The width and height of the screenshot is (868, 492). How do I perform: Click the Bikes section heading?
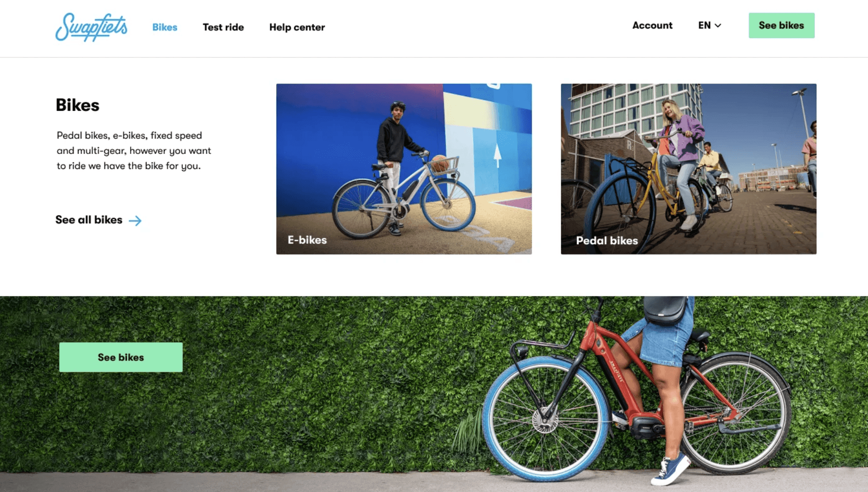point(77,105)
